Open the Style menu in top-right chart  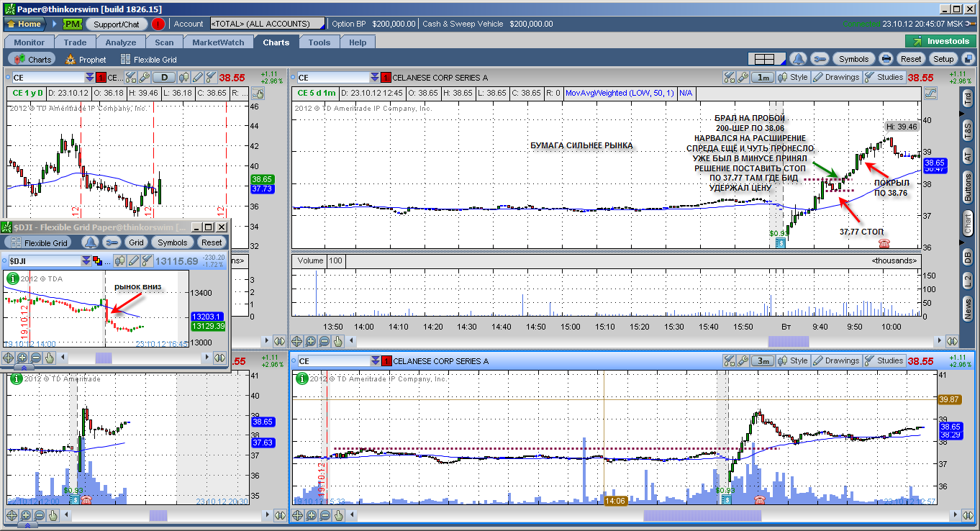pyautogui.click(x=793, y=77)
